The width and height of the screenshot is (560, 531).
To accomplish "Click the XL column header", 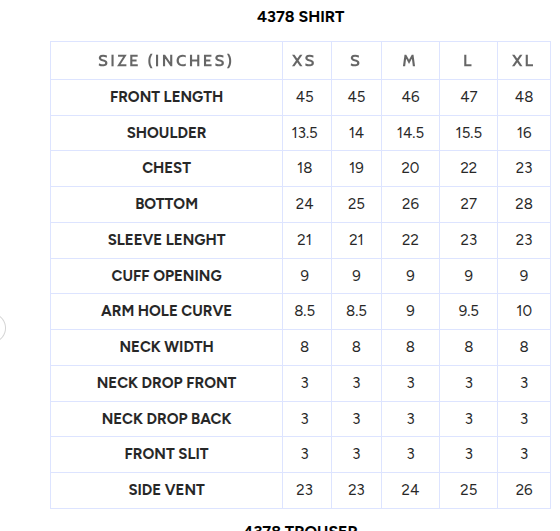I will click(x=523, y=61).
